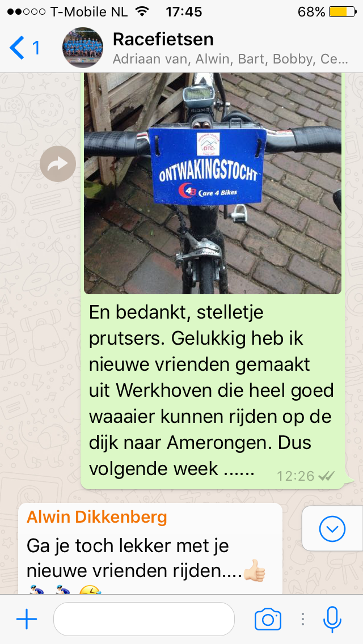Tap the double check marks receipt

click(x=327, y=476)
